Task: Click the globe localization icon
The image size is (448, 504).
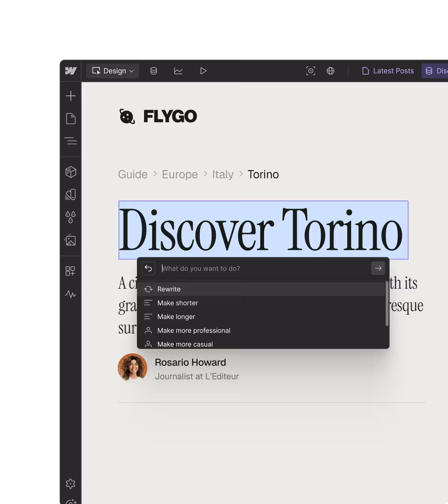Action: click(x=330, y=71)
